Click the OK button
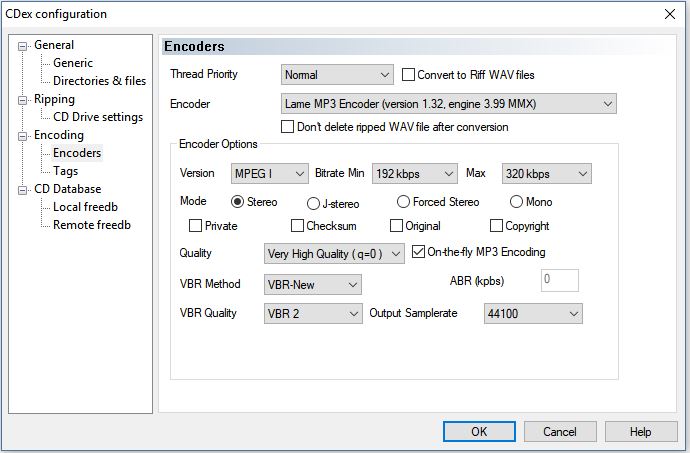690x453 pixels. point(479,431)
